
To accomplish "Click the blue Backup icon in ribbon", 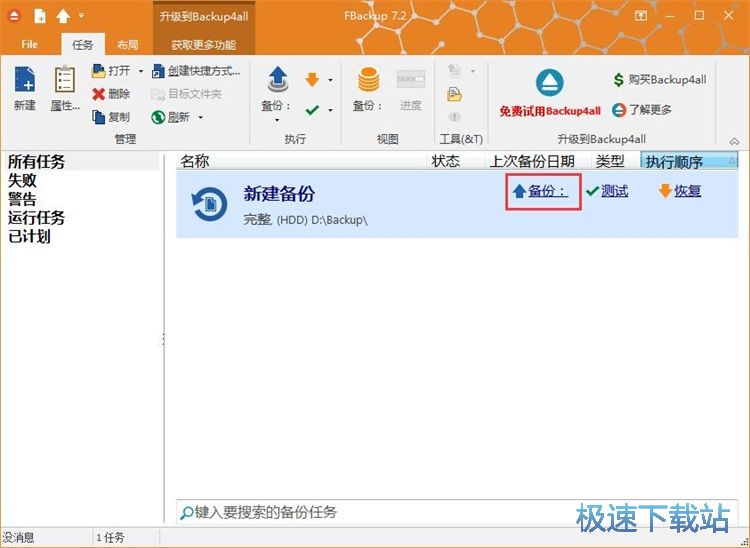I will coord(277,80).
